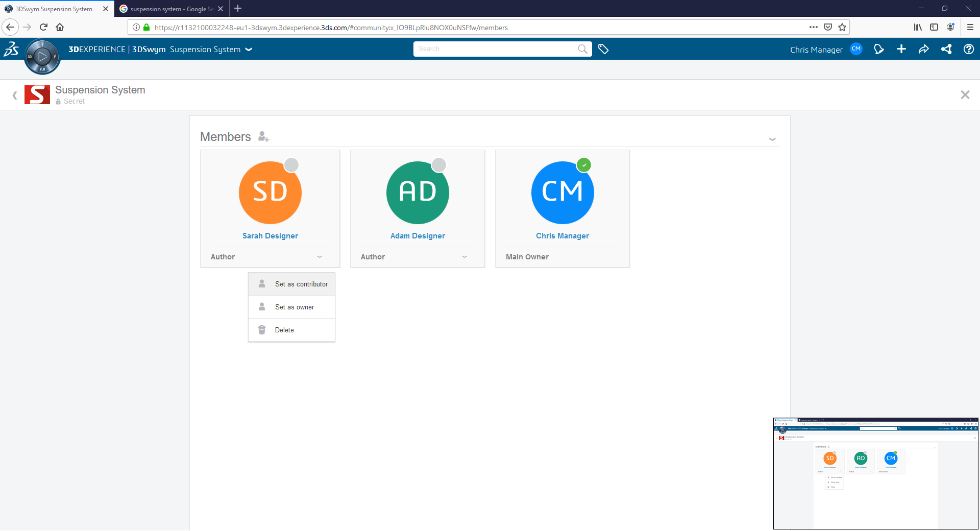
Task: Open Chris Manager profile link
Action: pos(562,236)
